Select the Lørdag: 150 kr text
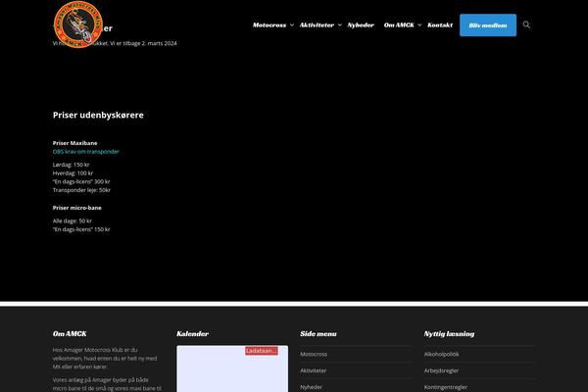Viewport: 588px width, 392px height. (71, 165)
